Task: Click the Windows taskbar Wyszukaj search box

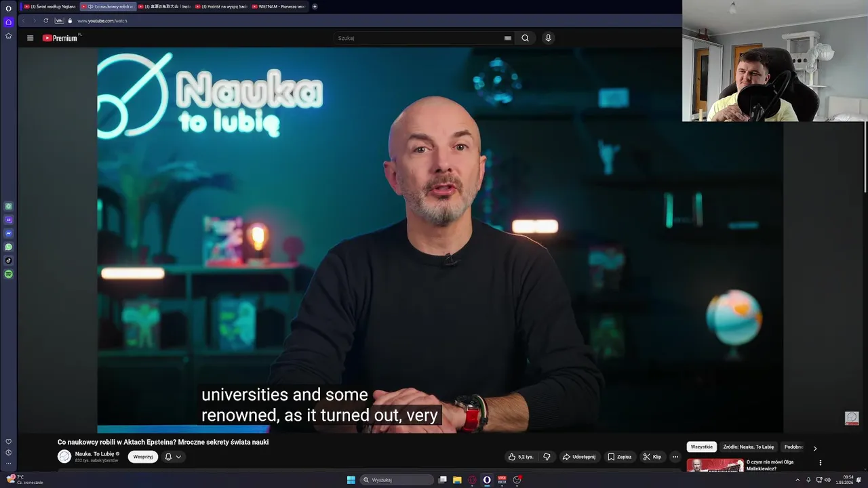Action: (x=397, y=480)
